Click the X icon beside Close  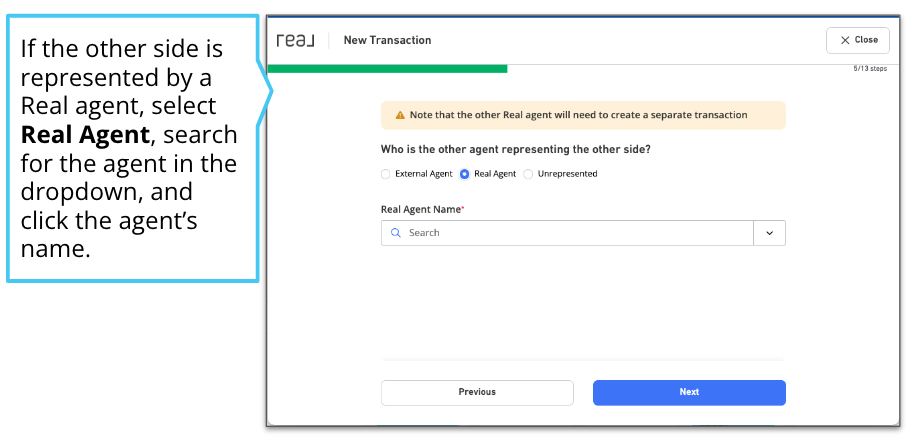pyautogui.click(x=845, y=40)
